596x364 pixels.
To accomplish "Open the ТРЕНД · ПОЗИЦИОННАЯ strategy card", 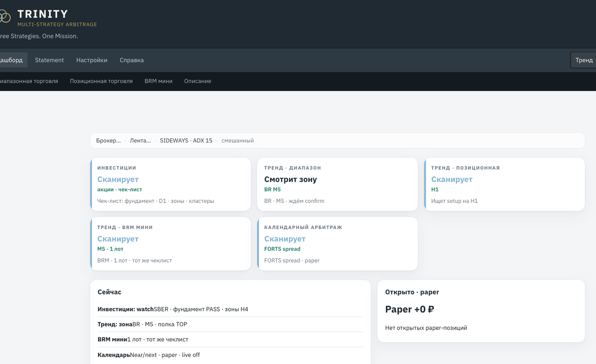I will tap(504, 184).
